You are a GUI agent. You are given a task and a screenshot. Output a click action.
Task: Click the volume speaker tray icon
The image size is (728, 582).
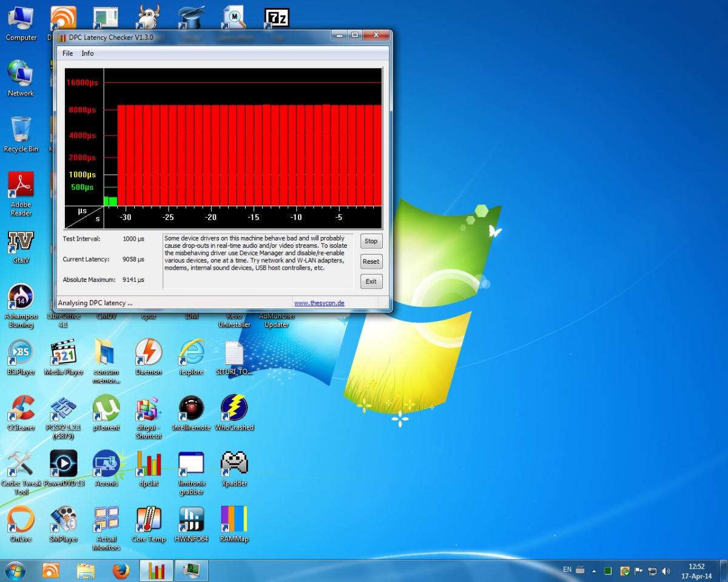666,570
